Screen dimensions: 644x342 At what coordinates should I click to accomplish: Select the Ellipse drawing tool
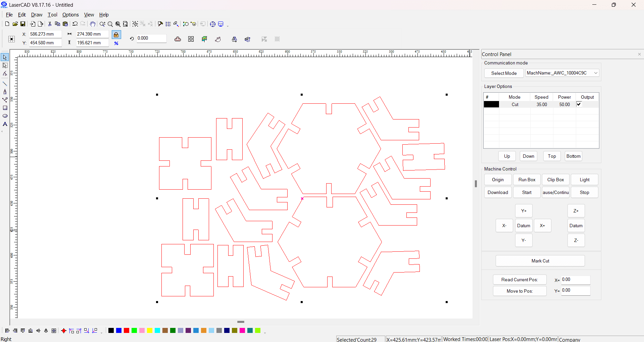point(5,116)
